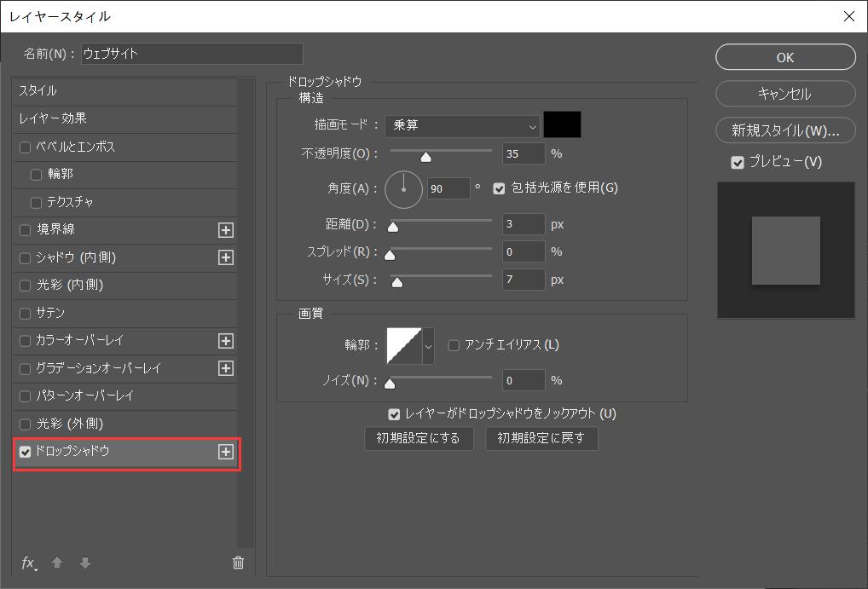Add another カラーオーバーレイ with plus icon
This screenshot has height=589, width=868.
226,341
